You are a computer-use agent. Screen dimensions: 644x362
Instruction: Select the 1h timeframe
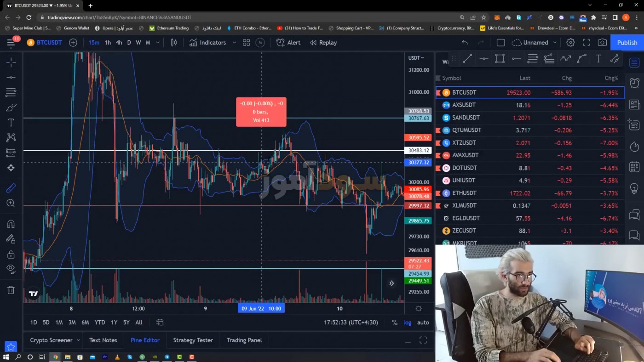(x=108, y=43)
